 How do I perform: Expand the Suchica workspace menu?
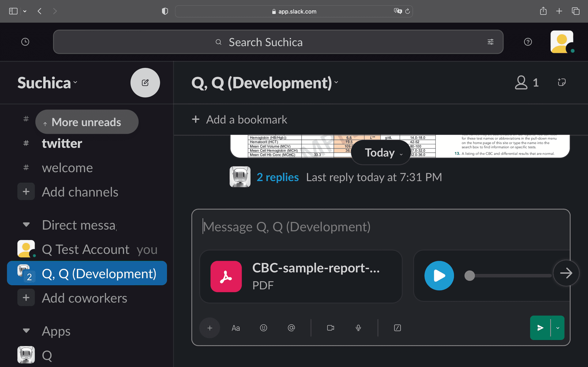click(47, 82)
